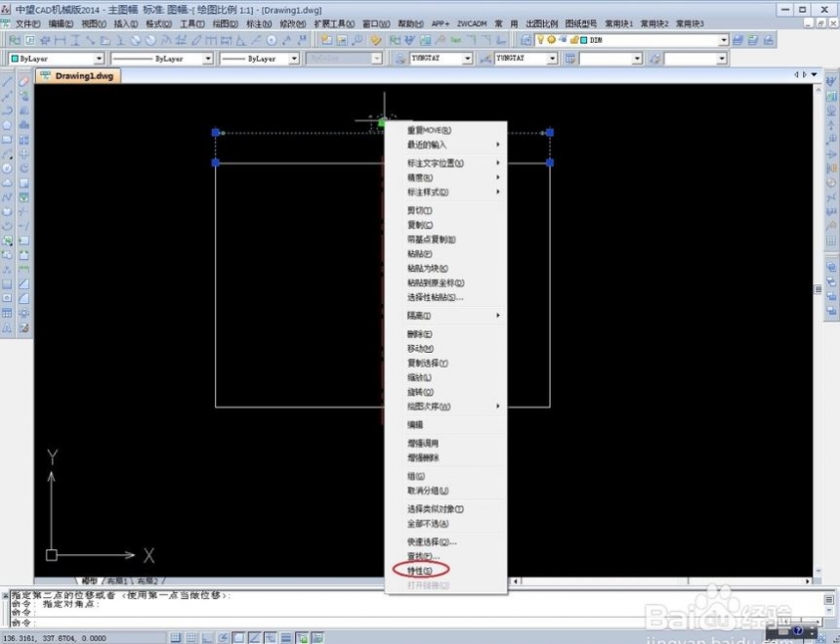Viewport: 840px width, 644px height.
Task: Select the Trim tool
Action: coord(23,212)
